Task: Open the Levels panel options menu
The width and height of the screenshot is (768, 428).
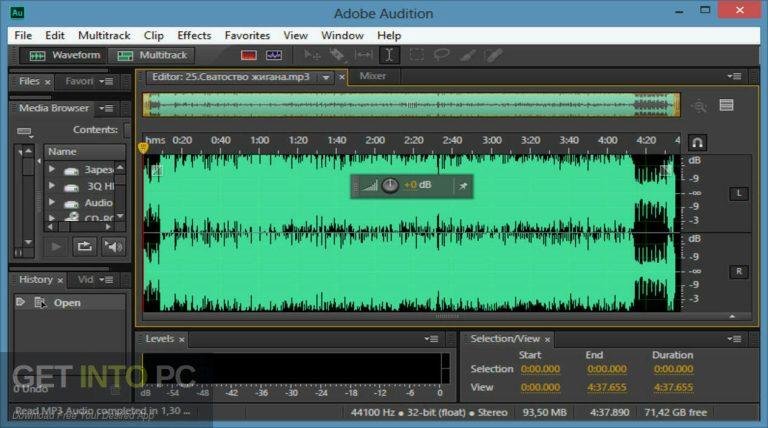Action: tap(431, 339)
